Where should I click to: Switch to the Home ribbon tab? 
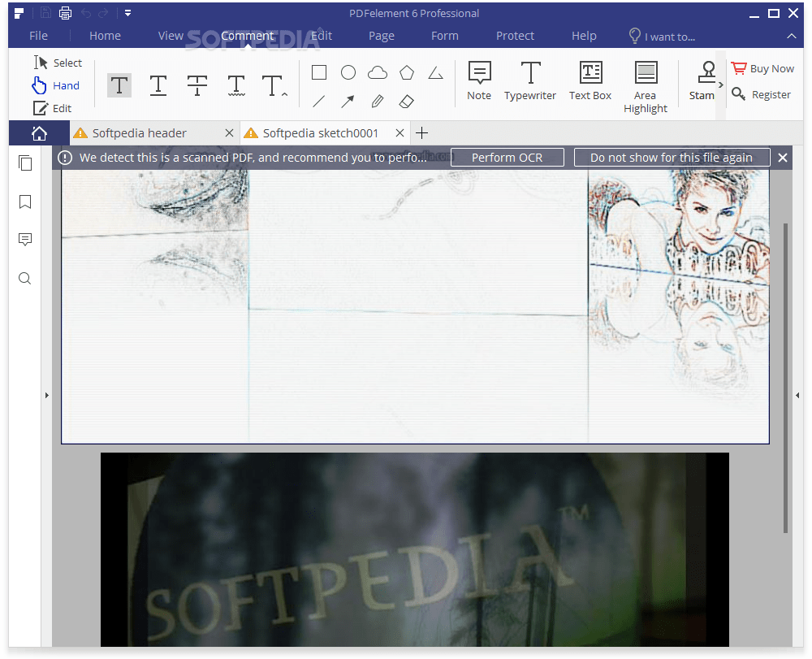click(x=105, y=36)
